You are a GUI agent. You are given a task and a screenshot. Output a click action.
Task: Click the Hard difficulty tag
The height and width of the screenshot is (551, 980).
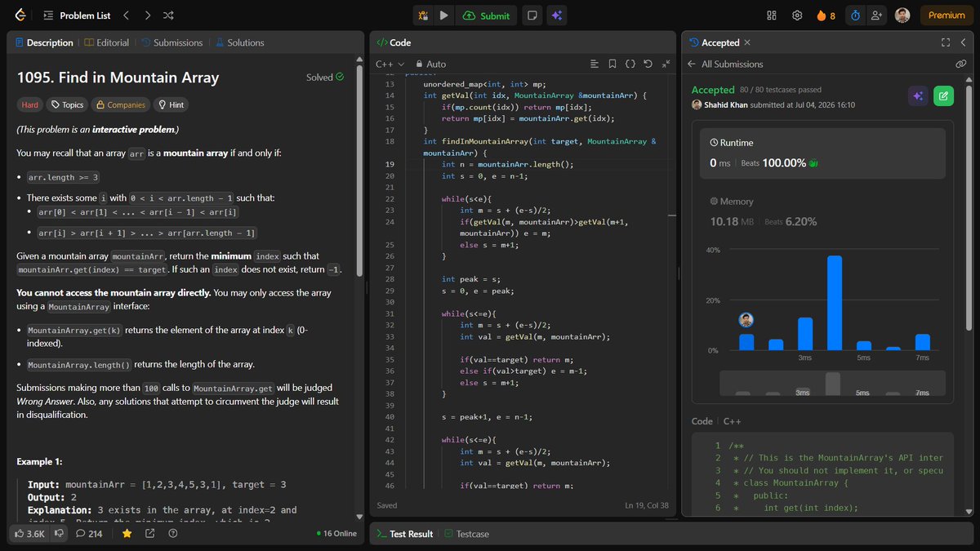click(30, 104)
